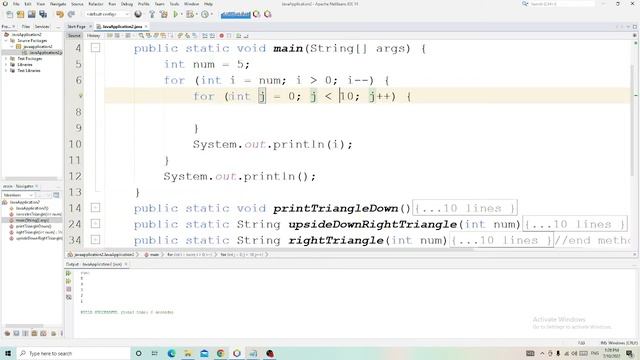Click the Undo toolbar icon
Screen dimensions: 640x360
pyautogui.click(x=60, y=14)
